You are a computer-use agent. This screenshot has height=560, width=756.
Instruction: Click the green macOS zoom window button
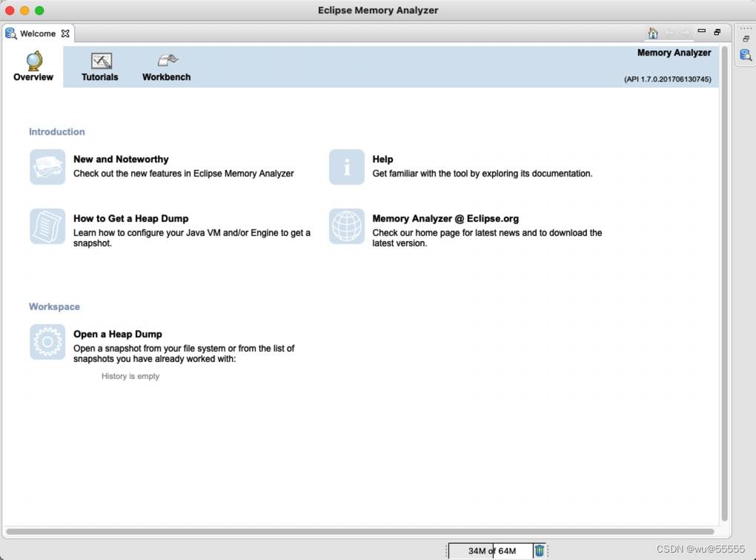click(x=39, y=10)
